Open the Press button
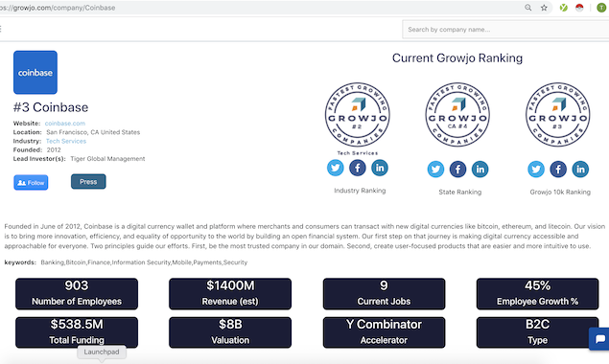The width and height of the screenshot is (609, 364). [88, 182]
